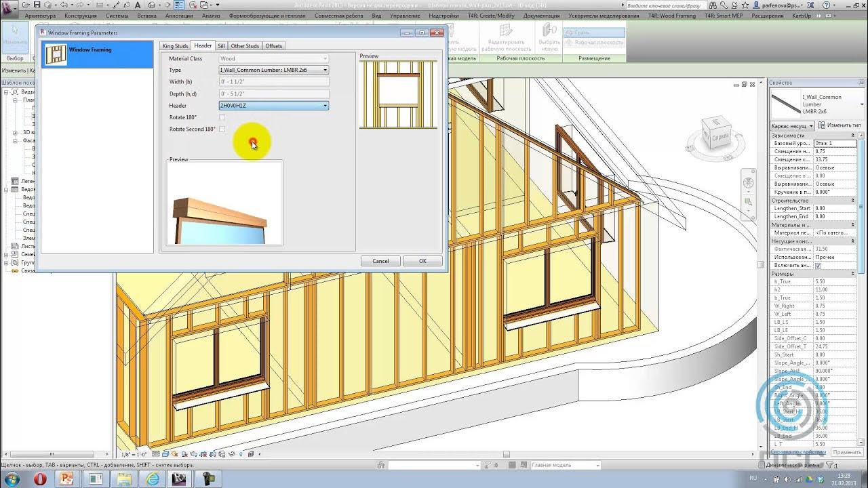868x488 pixels.
Task: Open the T4R: Smart MEP ribbon tab
Action: [x=723, y=15]
